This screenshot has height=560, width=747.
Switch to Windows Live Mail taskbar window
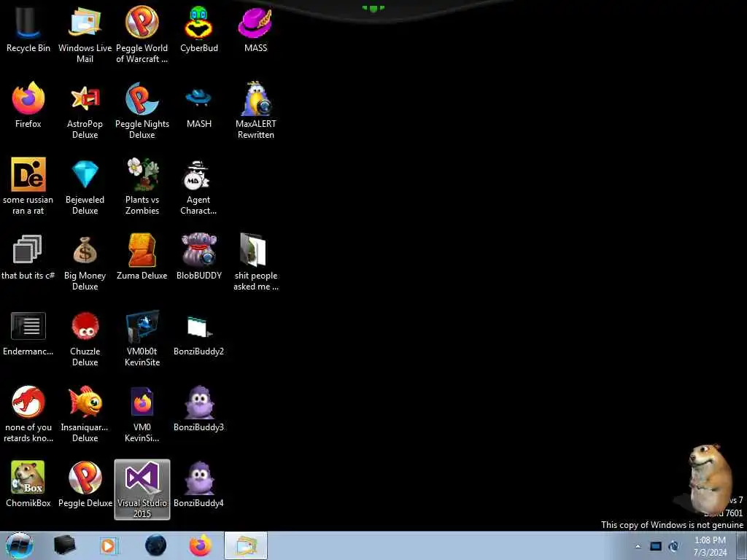pyautogui.click(x=246, y=545)
